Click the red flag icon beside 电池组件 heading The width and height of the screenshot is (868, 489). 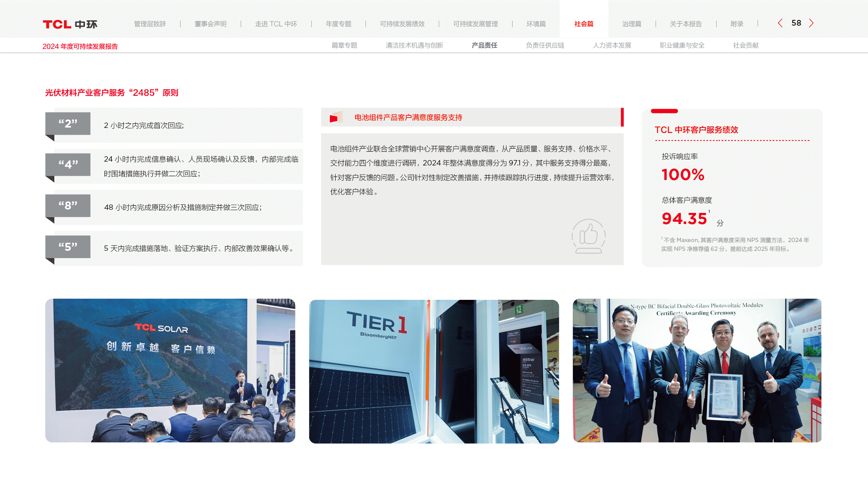pyautogui.click(x=334, y=118)
